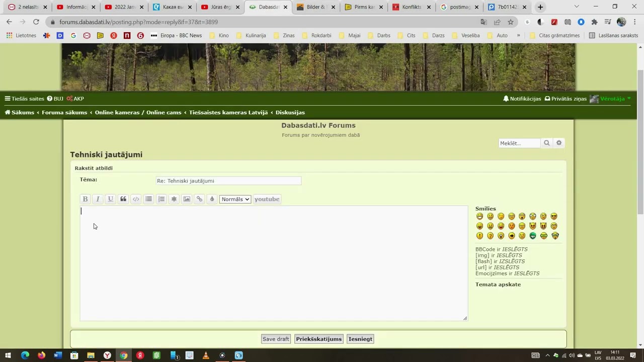
Task: Bookmark this page with the star icon
Action: 511,22
